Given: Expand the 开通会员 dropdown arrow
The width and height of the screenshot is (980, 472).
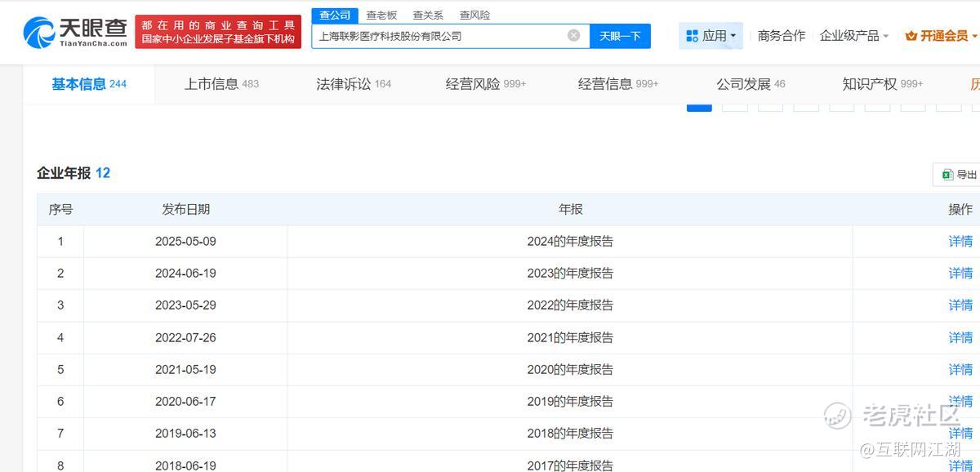Looking at the screenshot, I should pyautogui.click(x=975, y=37).
